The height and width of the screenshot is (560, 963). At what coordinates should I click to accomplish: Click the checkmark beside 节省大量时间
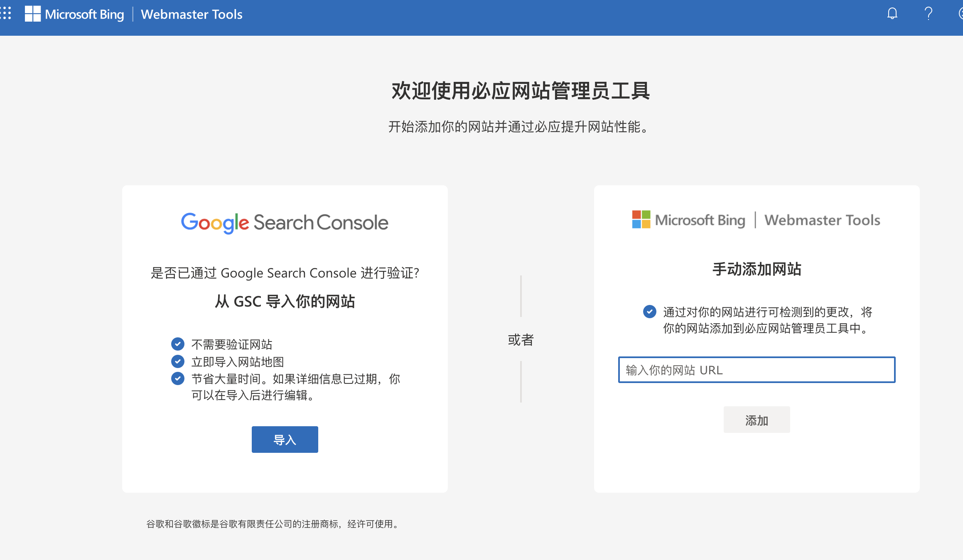[x=178, y=378]
